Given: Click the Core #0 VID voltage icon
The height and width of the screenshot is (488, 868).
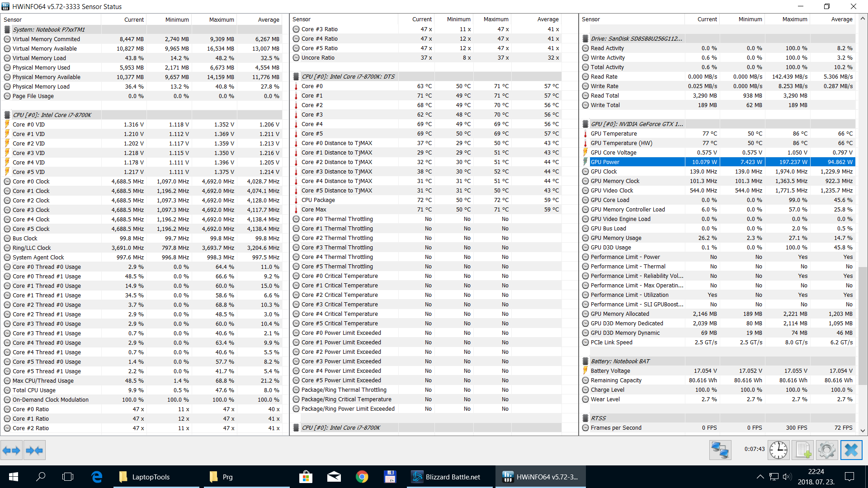Looking at the screenshot, I should 7,124.
